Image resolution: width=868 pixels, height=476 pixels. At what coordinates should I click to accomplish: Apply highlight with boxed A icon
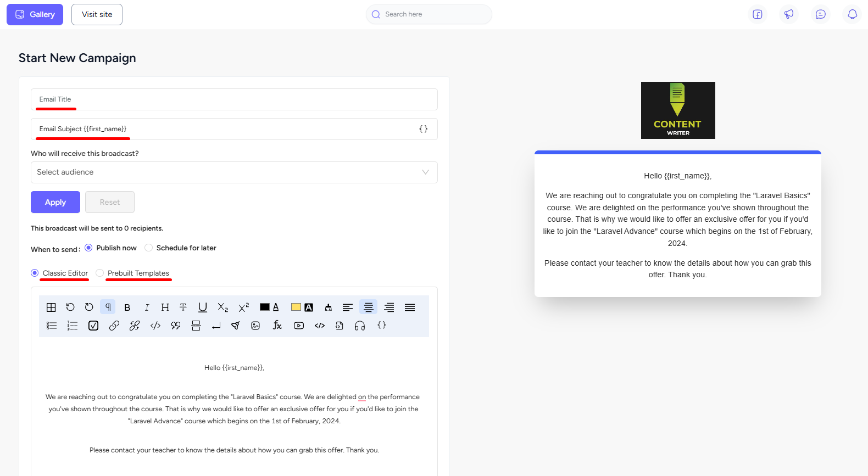[x=309, y=307]
